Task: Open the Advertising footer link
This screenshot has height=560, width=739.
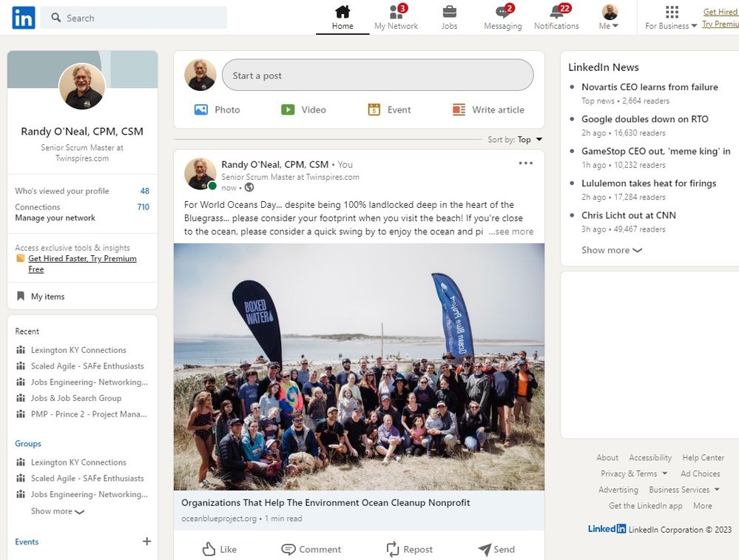Action: (618, 490)
